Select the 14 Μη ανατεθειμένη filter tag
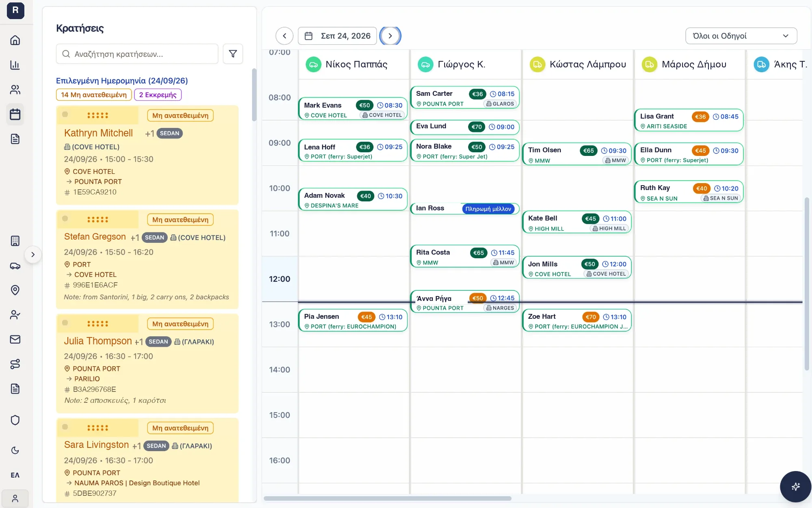 [94, 95]
